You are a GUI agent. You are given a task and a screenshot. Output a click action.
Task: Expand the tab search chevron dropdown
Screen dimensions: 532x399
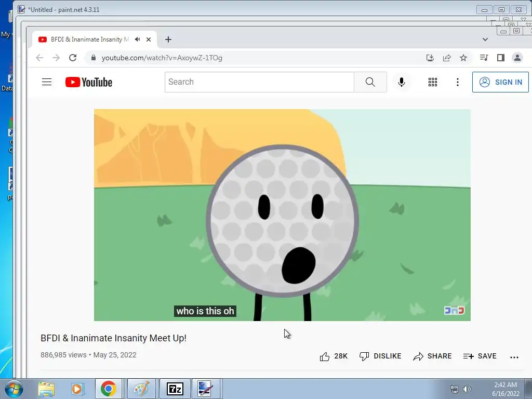pos(485,39)
